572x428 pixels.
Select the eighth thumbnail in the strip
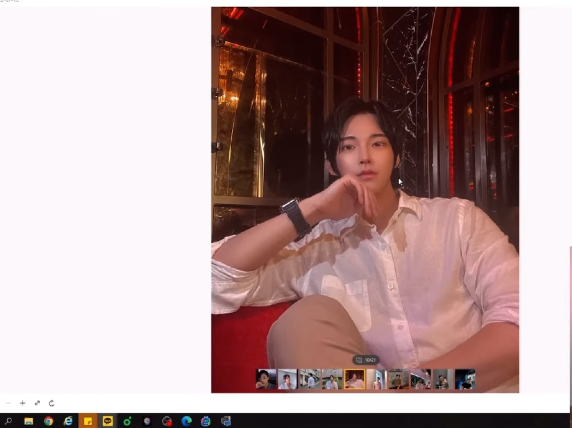click(x=421, y=379)
